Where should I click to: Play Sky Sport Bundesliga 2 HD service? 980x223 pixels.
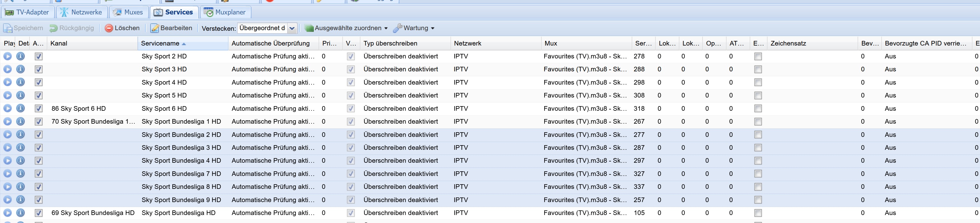point(8,134)
